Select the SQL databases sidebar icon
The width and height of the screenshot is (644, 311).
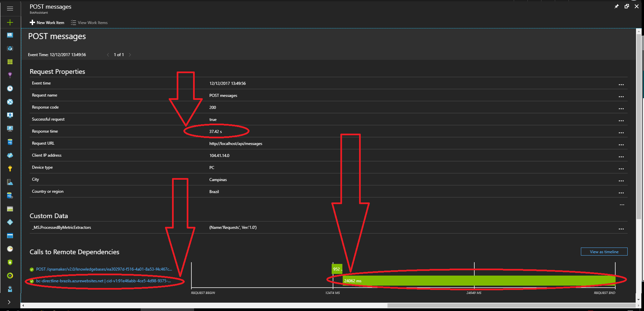(x=10, y=142)
